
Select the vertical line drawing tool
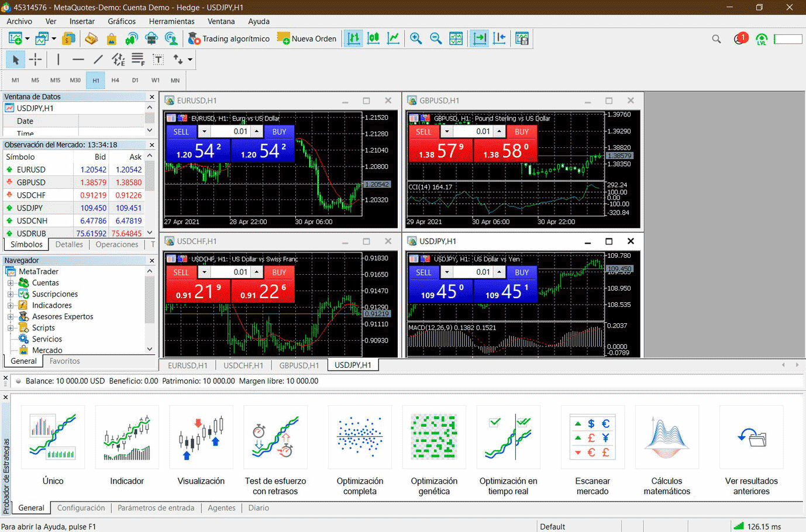58,60
